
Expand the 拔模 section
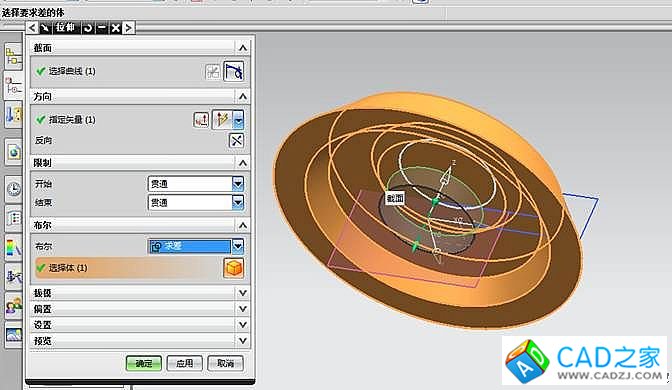pos(243,293)
